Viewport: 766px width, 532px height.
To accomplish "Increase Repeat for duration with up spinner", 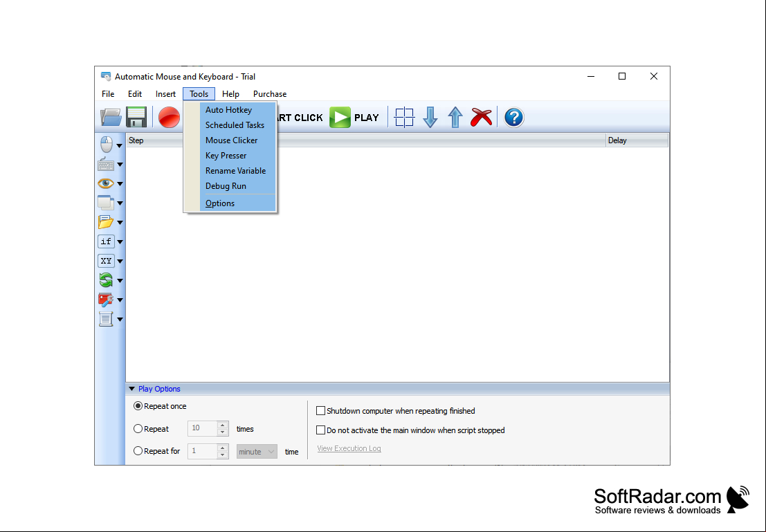I will [223, 448].
